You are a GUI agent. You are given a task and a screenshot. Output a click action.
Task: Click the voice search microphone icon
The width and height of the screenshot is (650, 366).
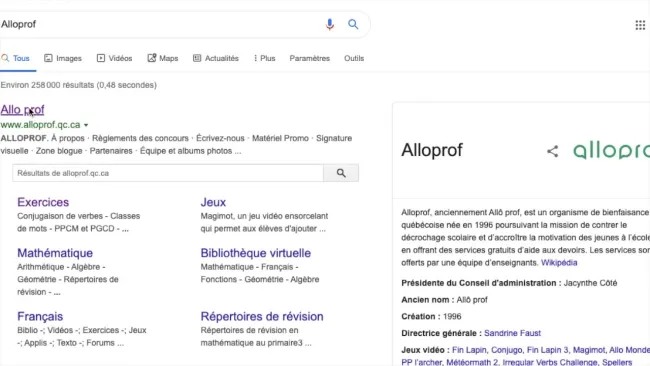(330, 24)
